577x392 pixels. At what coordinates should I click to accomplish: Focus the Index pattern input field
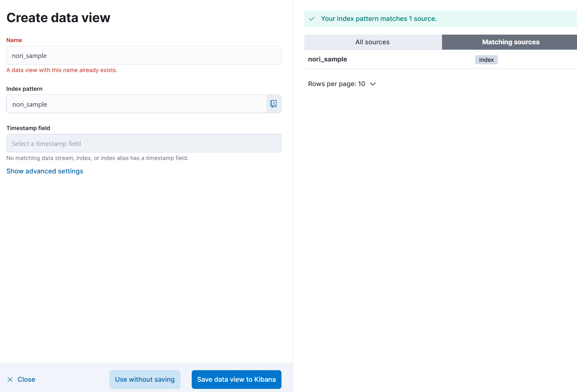(136, 104)
